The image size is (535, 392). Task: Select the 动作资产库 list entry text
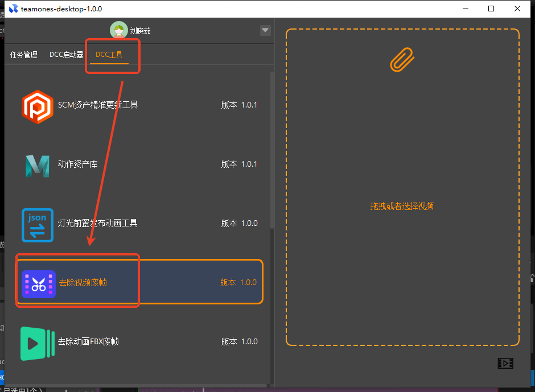click(78, 164)
